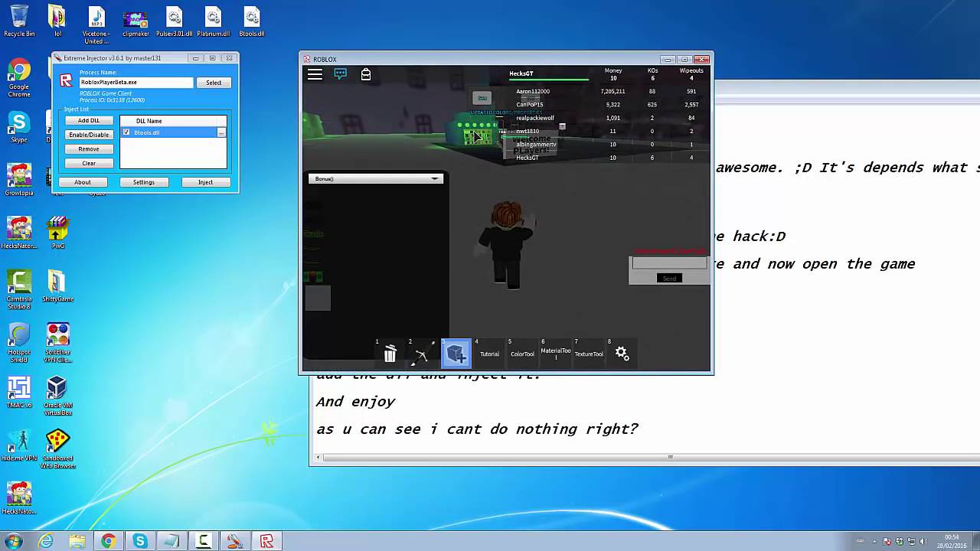Viewport: 980px width, 551px height.
Task: Open File Explorer from taskbar
Action: click(77, 541)
